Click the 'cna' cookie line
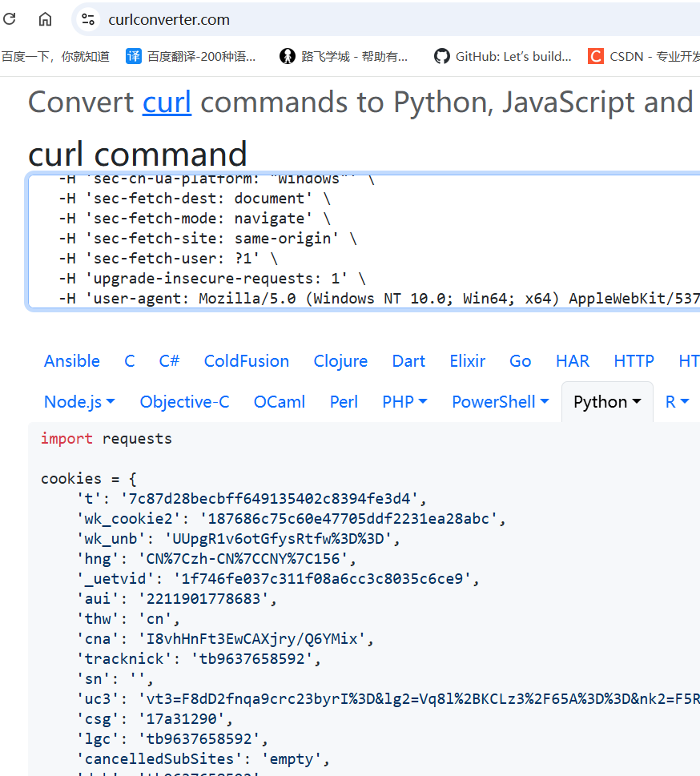This screenshot has height=776, width=700. click(x=225, y=639)
